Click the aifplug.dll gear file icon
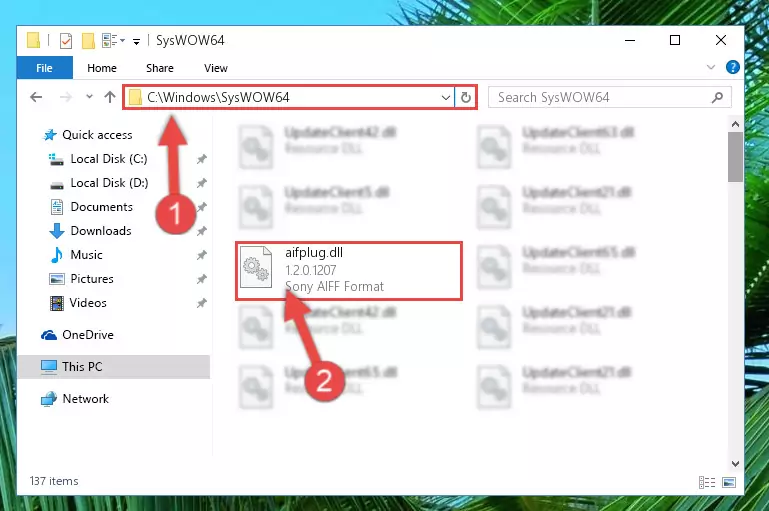The image size is (769, 511). coord(256,267)
